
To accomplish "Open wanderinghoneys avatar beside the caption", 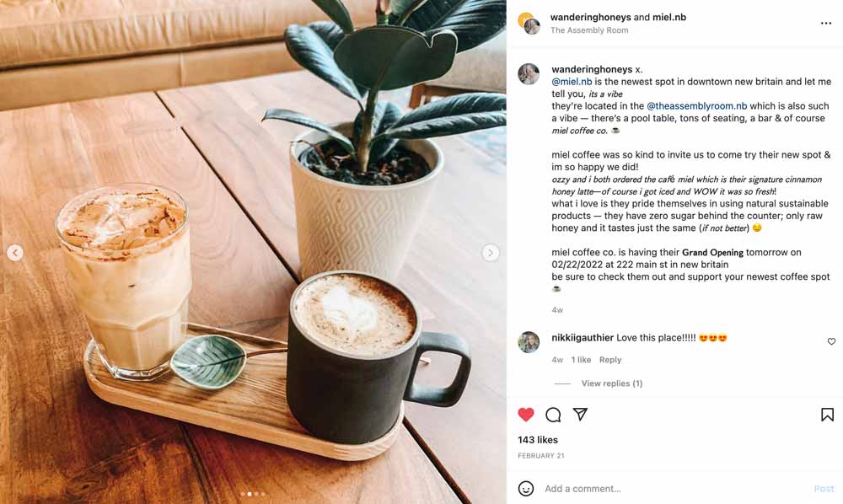I will pyautogui.click(x=529, y=73).
